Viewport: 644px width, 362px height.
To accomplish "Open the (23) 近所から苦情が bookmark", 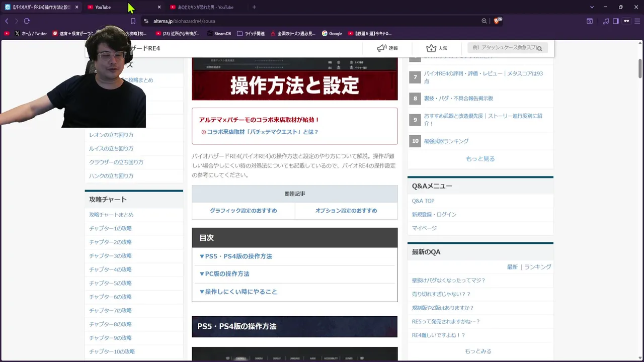I will (x=178, y=34).
